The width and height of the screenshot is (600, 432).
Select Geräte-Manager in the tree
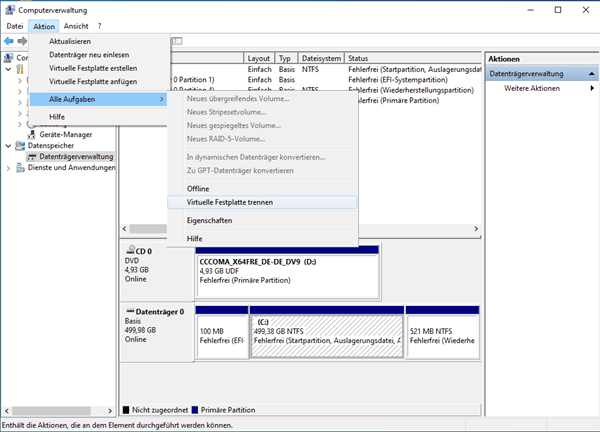click(x=65, y=133)
